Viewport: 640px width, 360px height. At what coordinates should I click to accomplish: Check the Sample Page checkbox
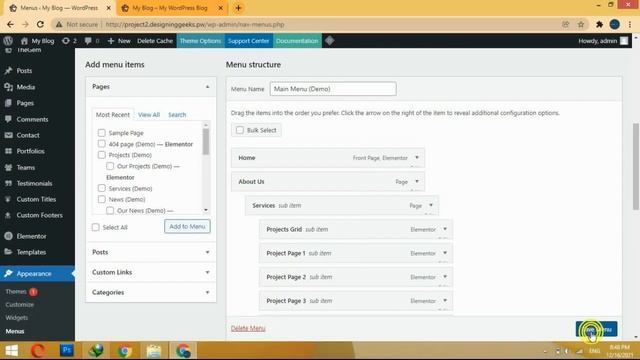(x=102, y=133)
